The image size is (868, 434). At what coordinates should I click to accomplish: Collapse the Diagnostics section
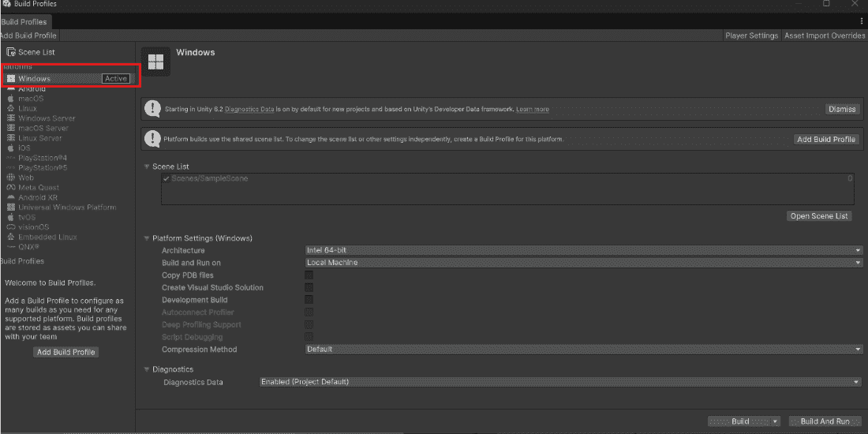(x=147, y=369)
